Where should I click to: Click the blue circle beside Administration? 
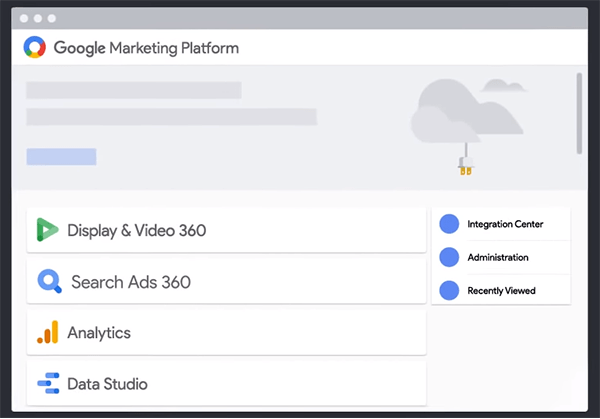[x=449, y=257]
